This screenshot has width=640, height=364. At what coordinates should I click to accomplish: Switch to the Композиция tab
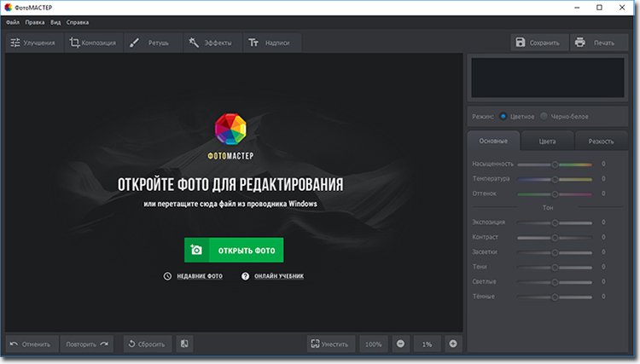point(94,43)
